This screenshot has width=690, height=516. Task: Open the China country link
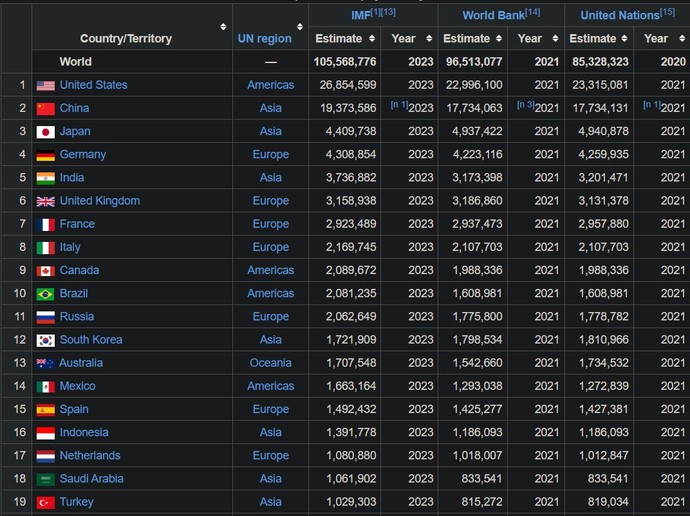pyautogui.click(x=74, y=108)
